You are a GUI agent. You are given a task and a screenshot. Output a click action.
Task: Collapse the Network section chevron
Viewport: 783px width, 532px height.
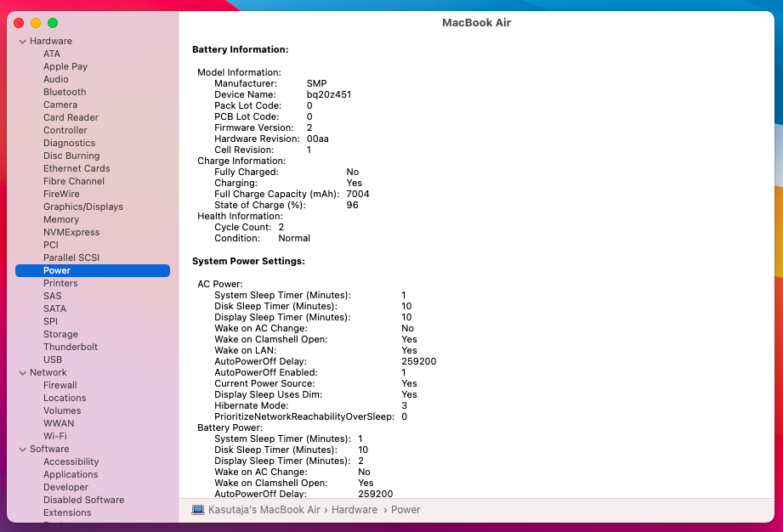(22, 373)
